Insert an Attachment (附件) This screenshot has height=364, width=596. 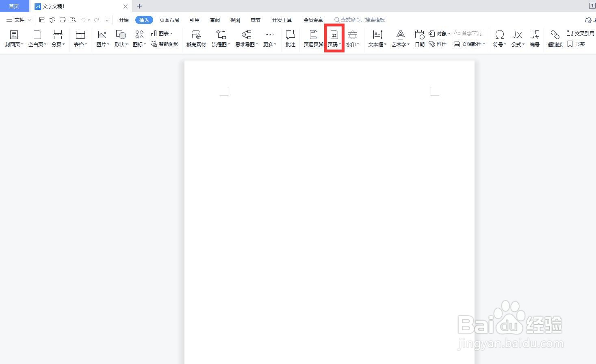coord(438,44)
